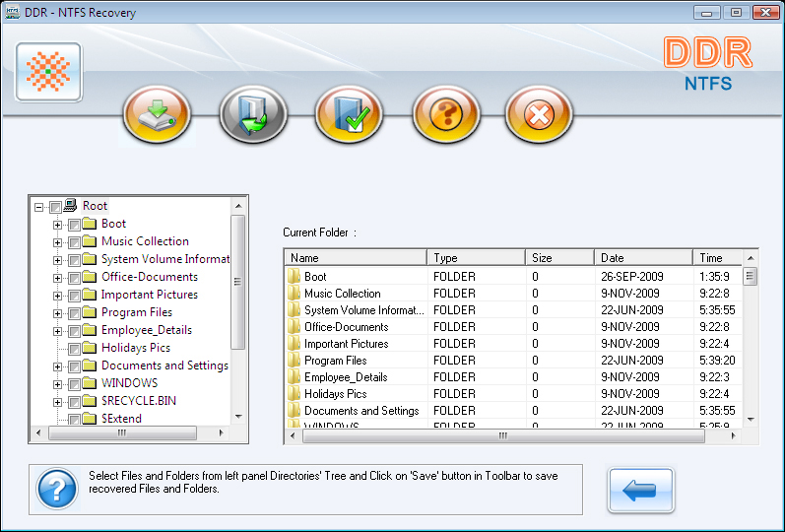Expand the Boot tree node

[x=57, y=225]
